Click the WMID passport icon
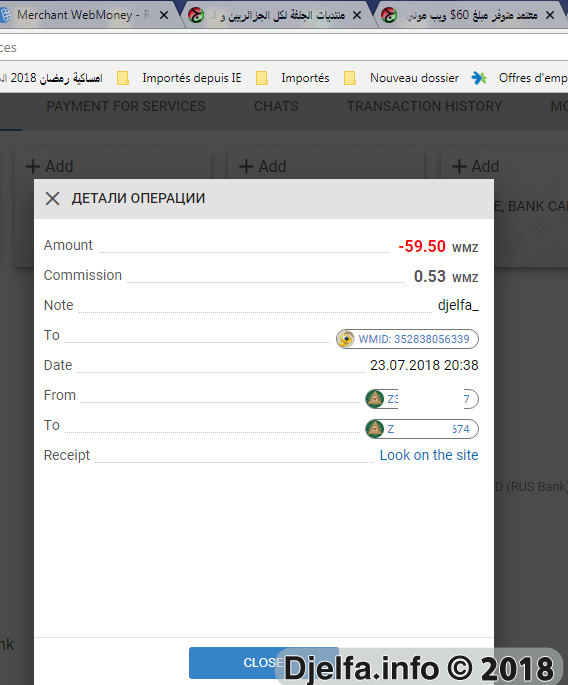 (346, 339)
